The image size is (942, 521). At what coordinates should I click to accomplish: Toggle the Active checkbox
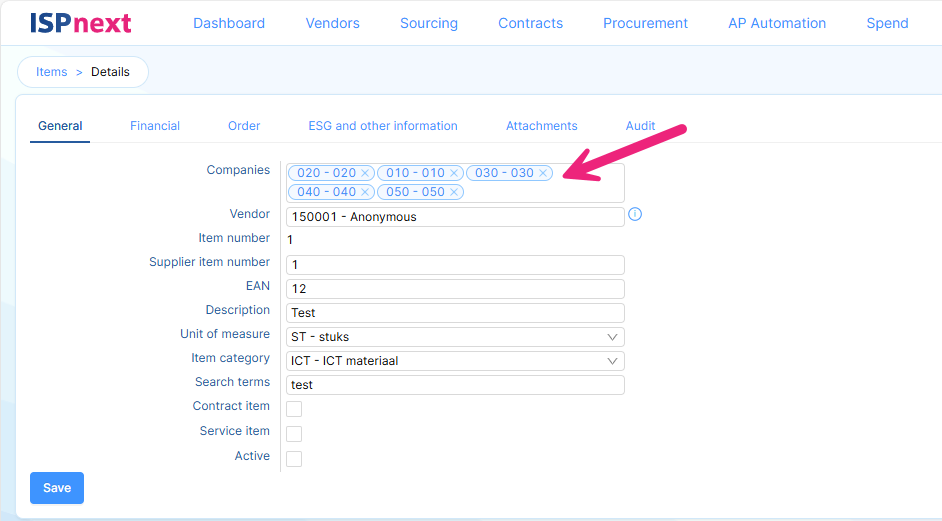pyautogui.click(x=294, y=459)
